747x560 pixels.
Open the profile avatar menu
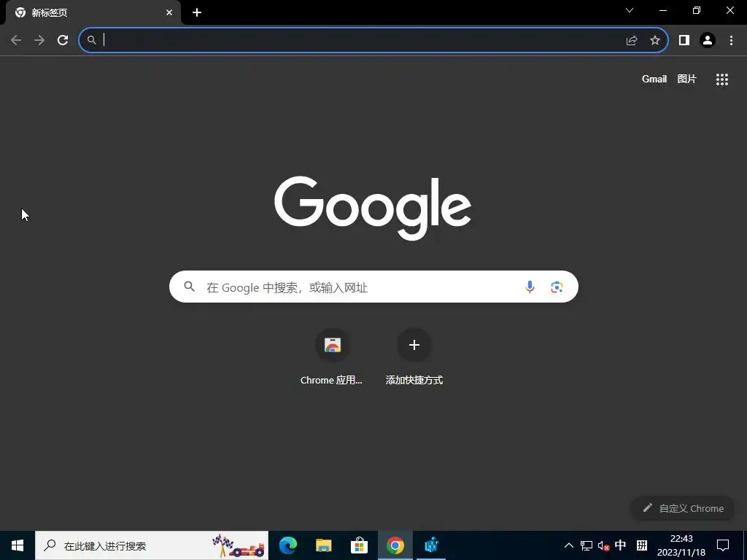pyautogui.click(x=708, y=40)
